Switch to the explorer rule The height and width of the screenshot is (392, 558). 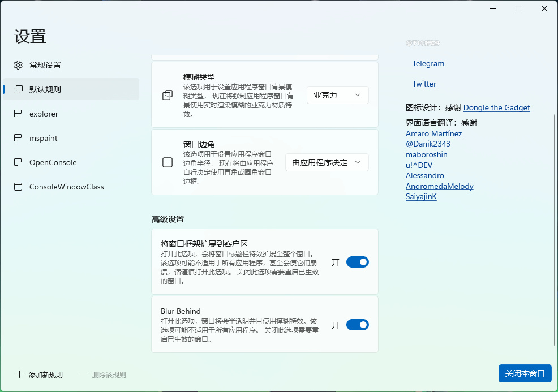pyautogui.click(x=44, y=114)
